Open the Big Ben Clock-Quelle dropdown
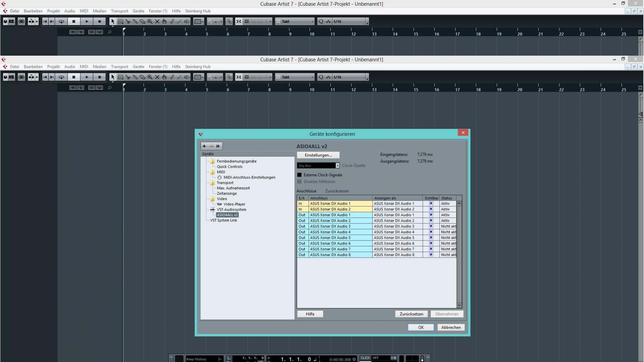The width and height of the screenshot is (644, 362). pyautogui.click(x=318, y=166)
